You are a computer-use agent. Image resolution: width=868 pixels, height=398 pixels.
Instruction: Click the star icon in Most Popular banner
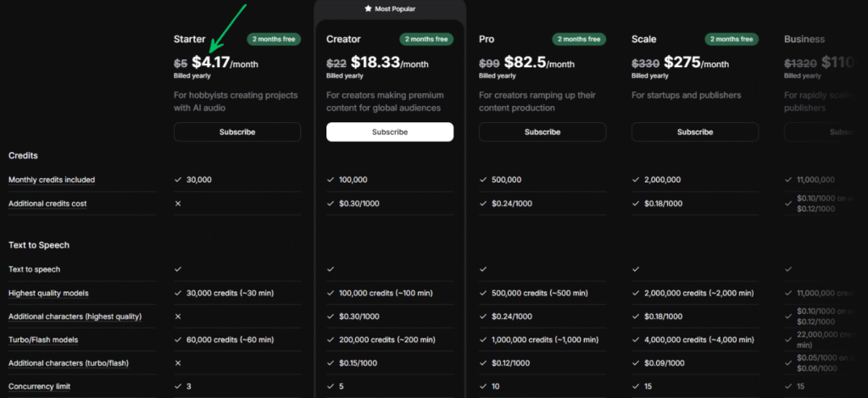pyautogui.click(x=368, y=8)
